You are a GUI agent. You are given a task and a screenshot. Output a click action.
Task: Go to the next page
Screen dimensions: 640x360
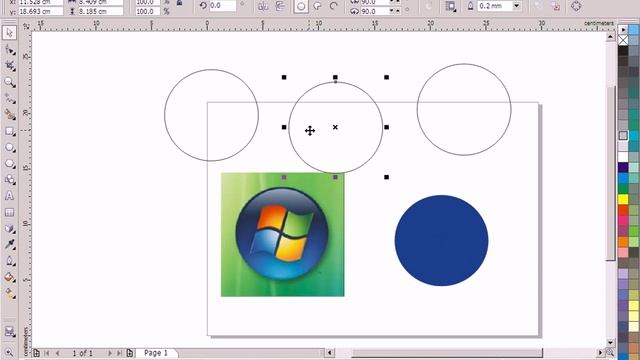[x=109, y=353]
